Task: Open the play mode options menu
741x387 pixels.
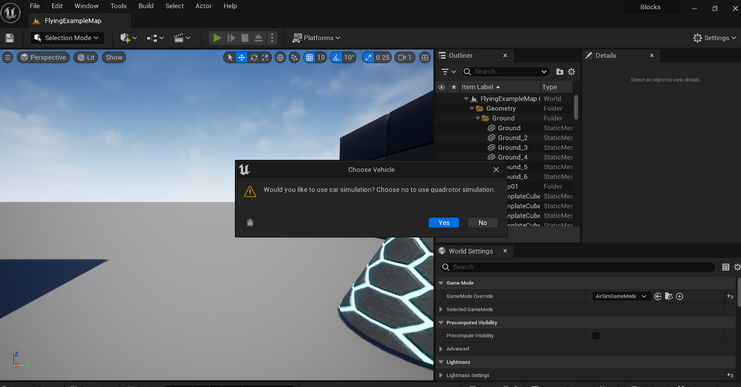Action: (272, 38)
